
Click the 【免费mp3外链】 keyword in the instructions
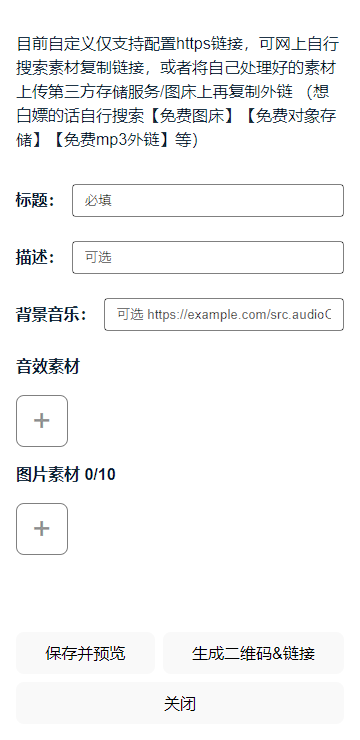coord(111,140)
